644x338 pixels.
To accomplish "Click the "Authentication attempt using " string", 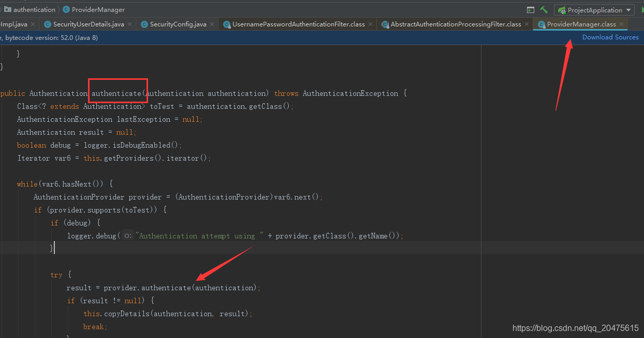I will point(199,236).
